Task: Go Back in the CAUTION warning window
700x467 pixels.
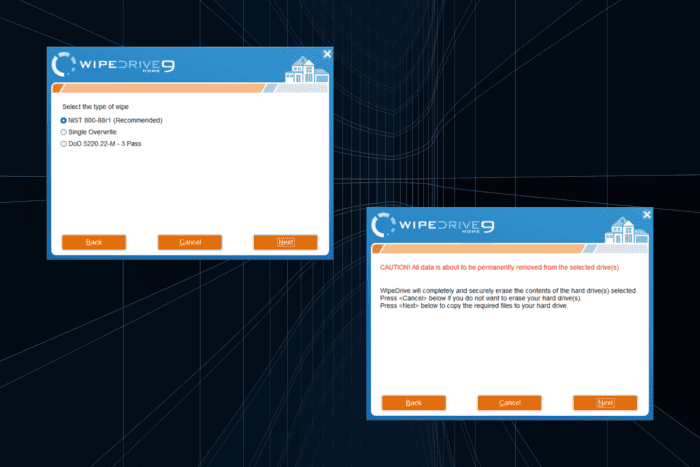Action: pyautogui.click(x=414, y=403)
